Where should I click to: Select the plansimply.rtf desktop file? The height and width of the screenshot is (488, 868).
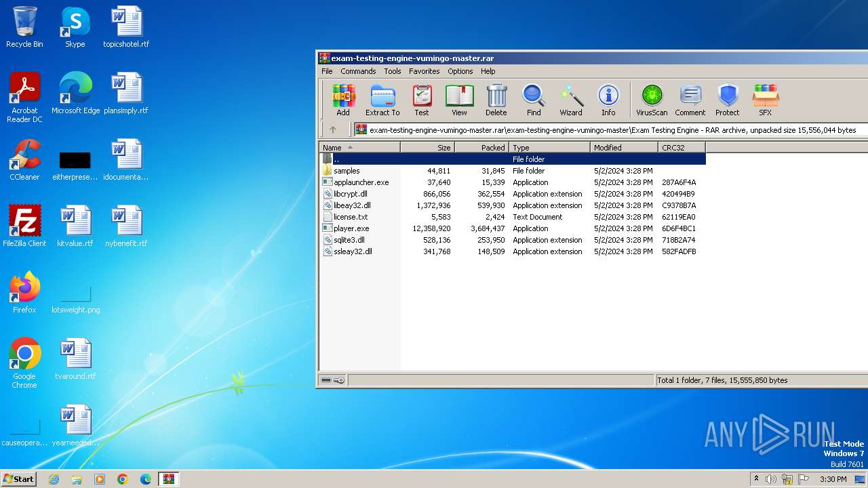[x=126, y=94]
